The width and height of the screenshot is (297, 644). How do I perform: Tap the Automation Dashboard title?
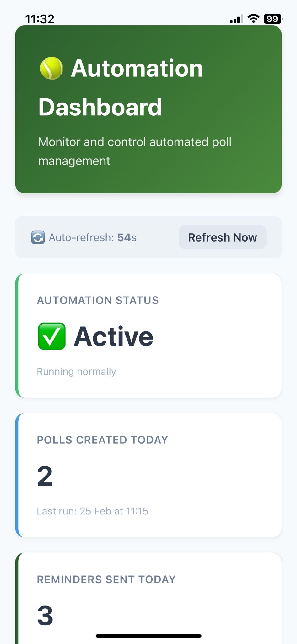121,87
